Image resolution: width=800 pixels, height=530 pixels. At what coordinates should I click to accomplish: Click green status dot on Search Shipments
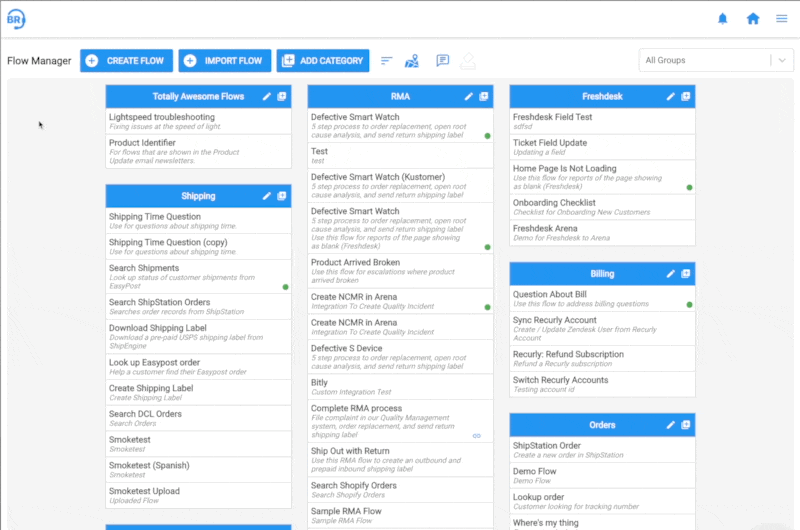(285, 287)
